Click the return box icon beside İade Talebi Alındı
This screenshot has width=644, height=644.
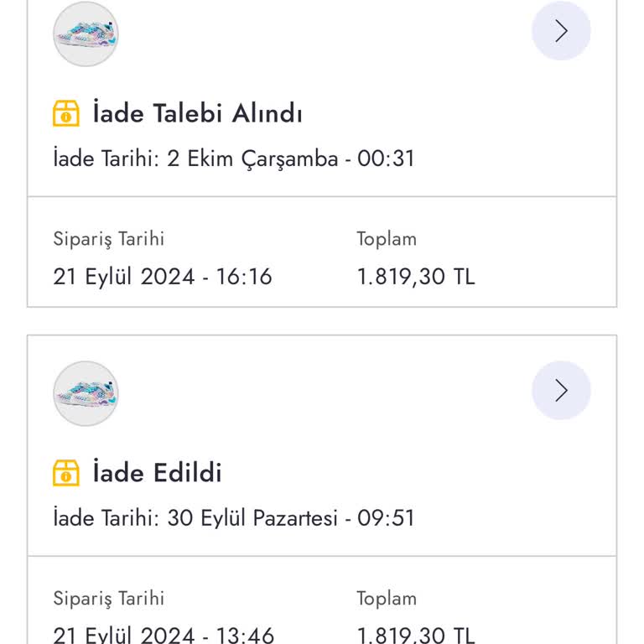point(66,114)
